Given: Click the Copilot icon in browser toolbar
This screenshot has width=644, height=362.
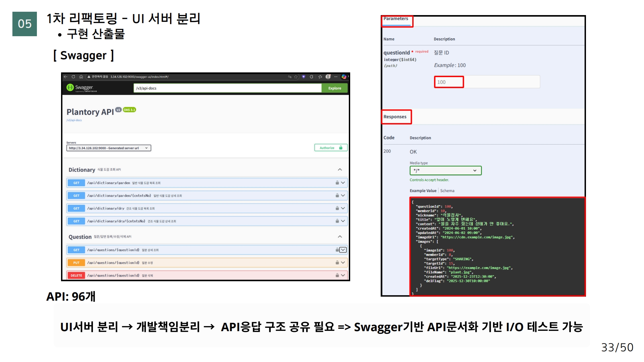Looking at the screenshot, I should [344, 77].
